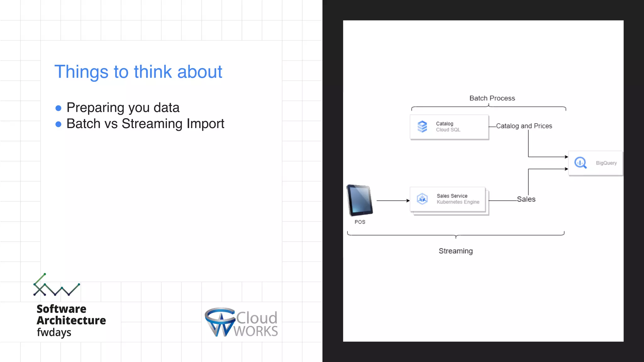Click the 'Kubernetes Engine' subtitle

tap(458, 202)
